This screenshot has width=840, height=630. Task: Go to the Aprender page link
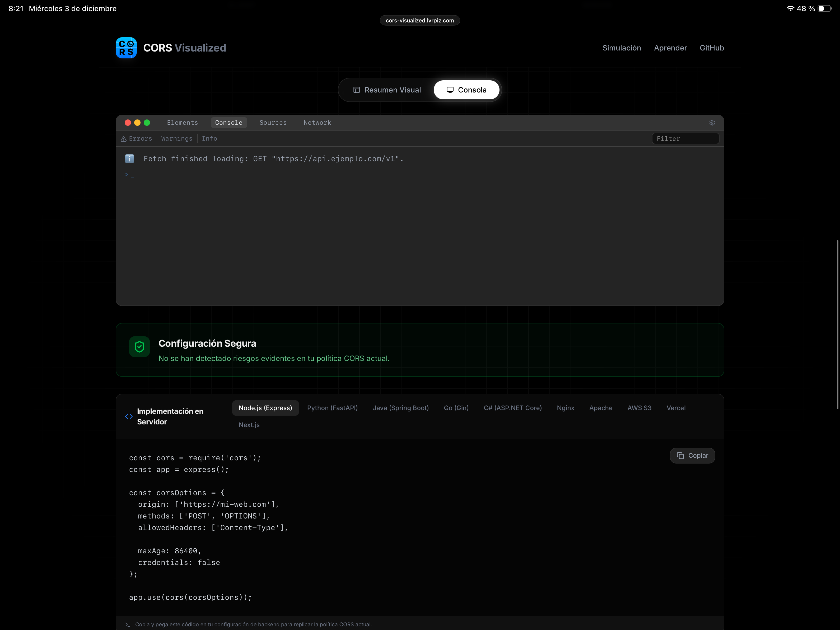(x=670, y=48)
